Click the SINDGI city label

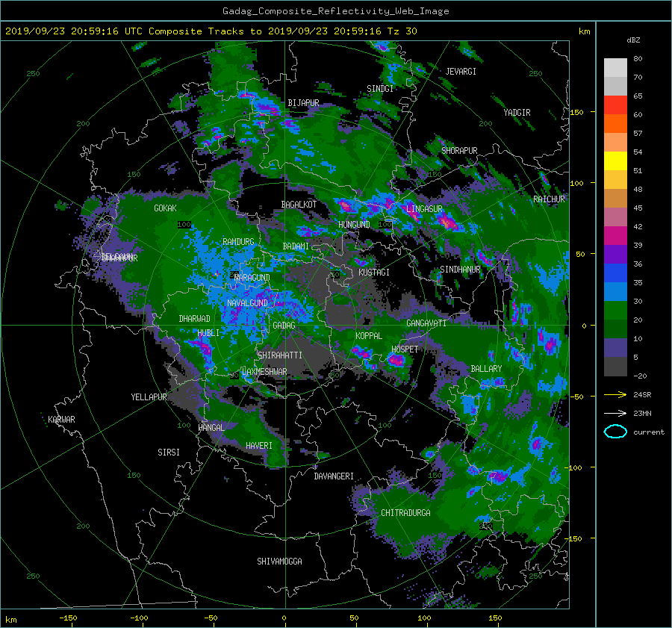click(380, 88)
